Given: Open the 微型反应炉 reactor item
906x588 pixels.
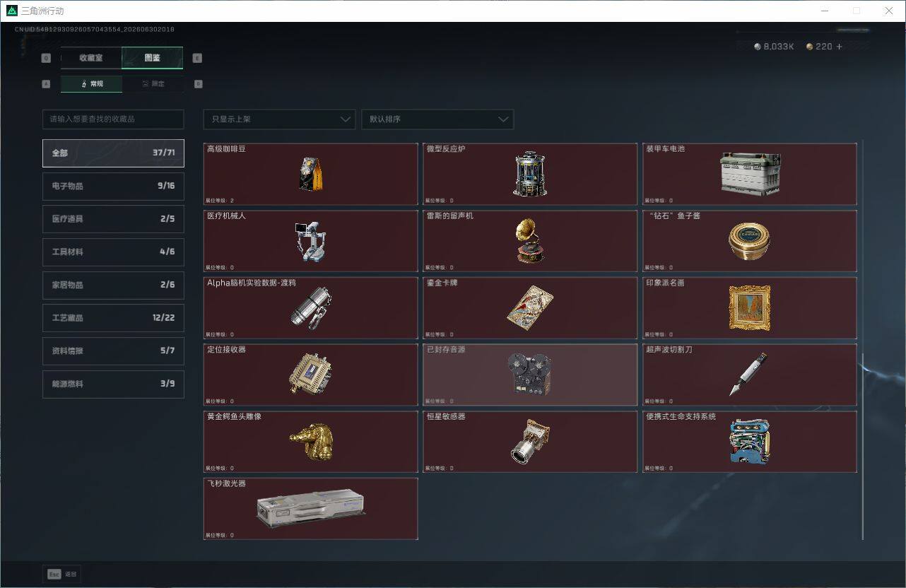Looking at the screenshot, I should pos(530,174).
